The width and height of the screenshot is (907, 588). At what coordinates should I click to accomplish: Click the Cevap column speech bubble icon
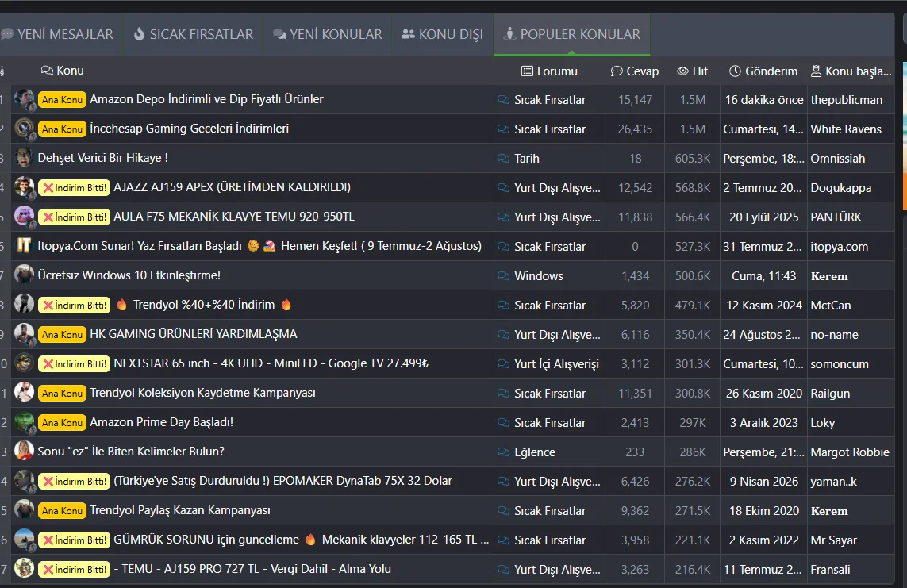[617, 71]
